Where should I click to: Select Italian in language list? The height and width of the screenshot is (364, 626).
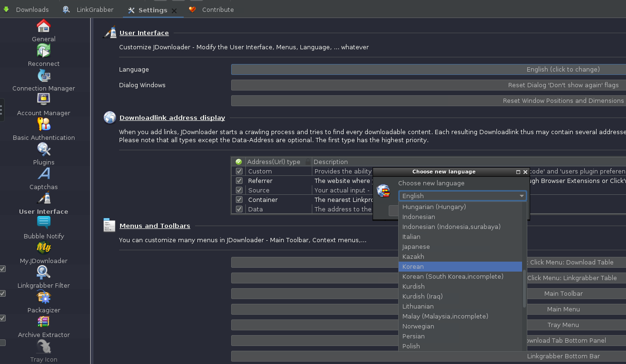[460, 237]
